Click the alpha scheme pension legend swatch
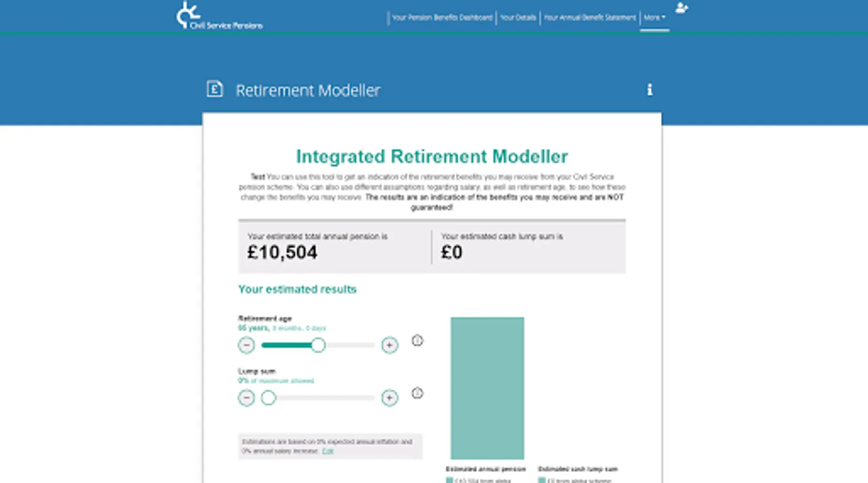Screen dimensions: 868x483 tap(449, 480)
